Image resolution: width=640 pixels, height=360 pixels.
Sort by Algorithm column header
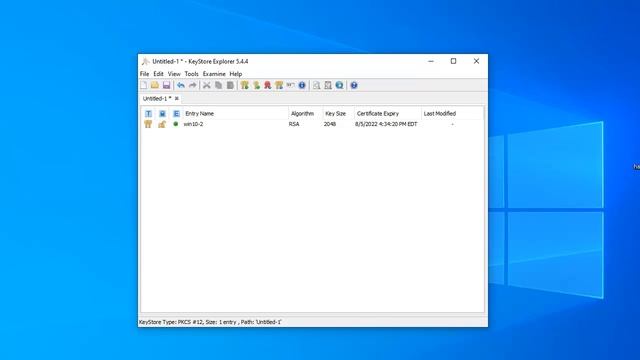(x=306, y=113)
